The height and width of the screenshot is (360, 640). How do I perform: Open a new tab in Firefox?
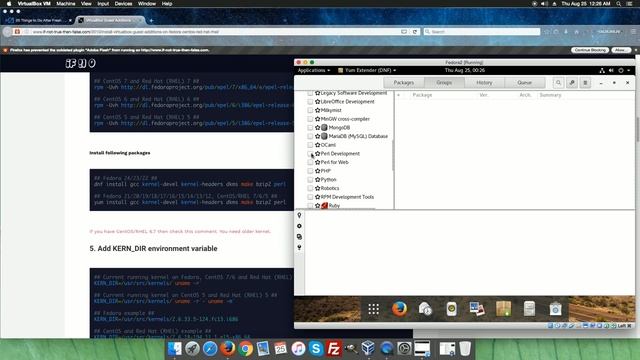(151, 20)
